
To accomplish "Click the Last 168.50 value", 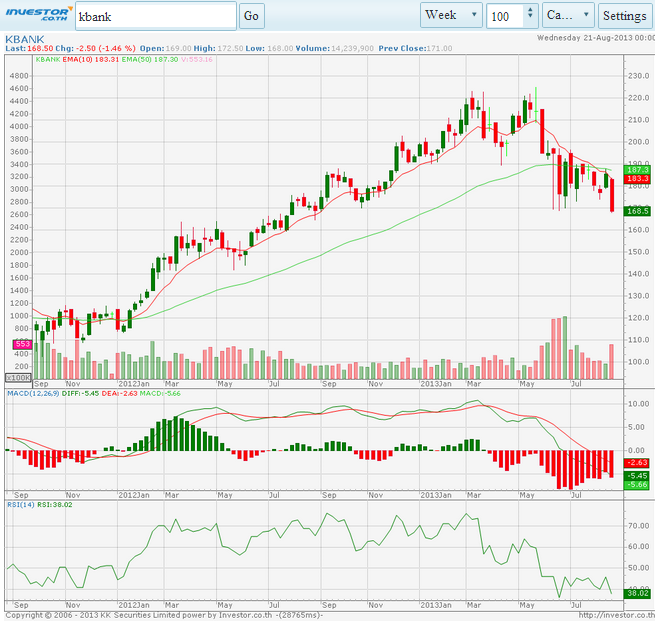I will 41,48.
